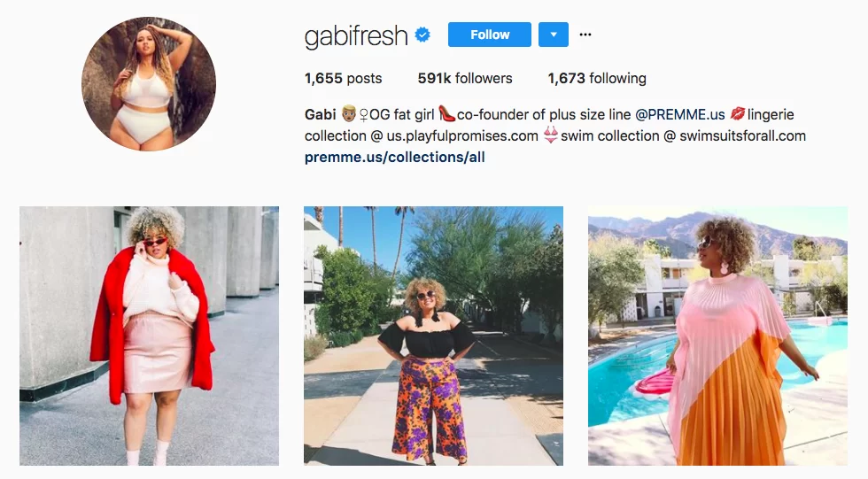Click the blue verified badge icon
The image size is (868, 479).
422,35
